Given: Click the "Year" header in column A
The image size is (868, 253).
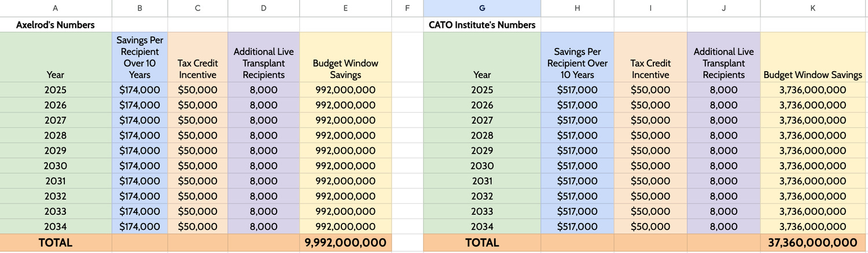Looking at the screenshot, I should [x=56, y=57].
